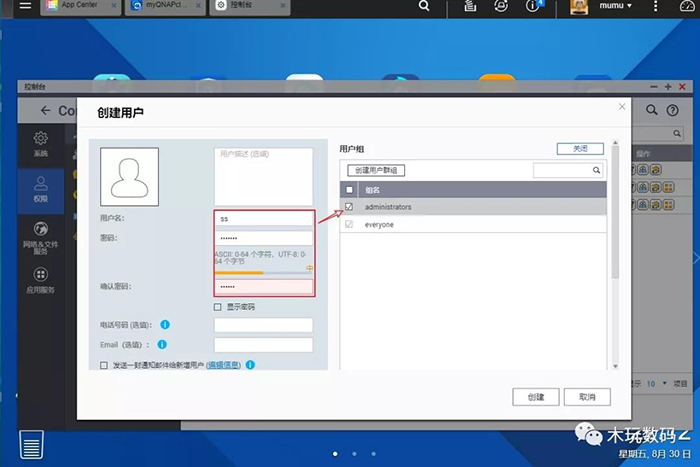This screenshot has width=700, height=467.
Task: Click the 密码 input field
Action: [x=264, y=238]
